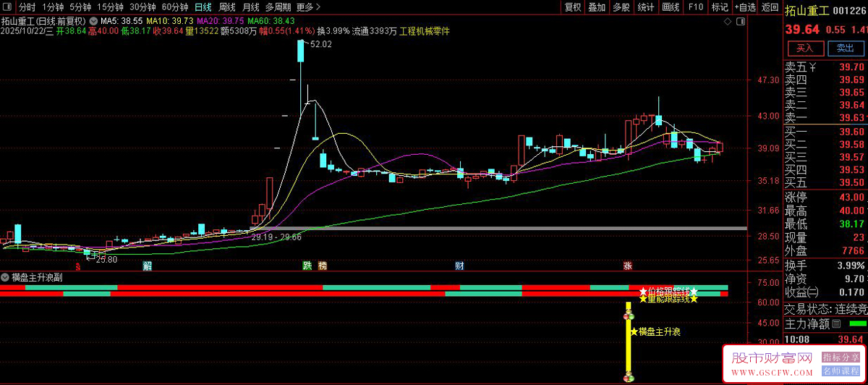
Task: Click the 标记 mark button
Action: pos(720,7)
